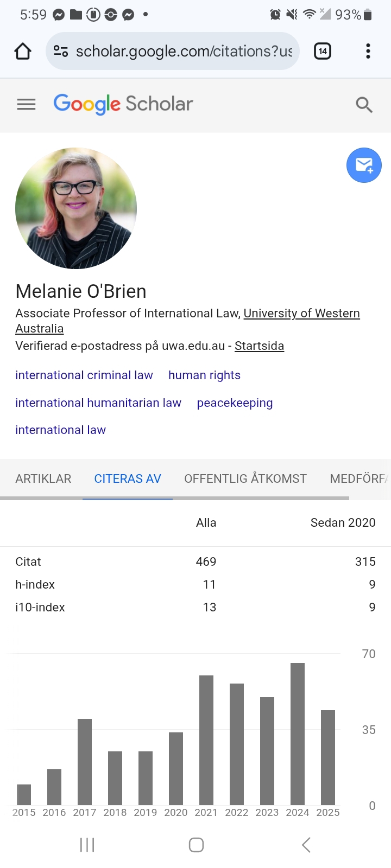Tap the Google Scholar search icon

[364, 104]
